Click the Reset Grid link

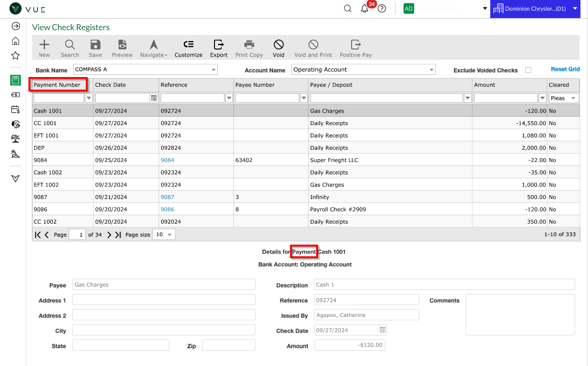(x=565, y=69)
